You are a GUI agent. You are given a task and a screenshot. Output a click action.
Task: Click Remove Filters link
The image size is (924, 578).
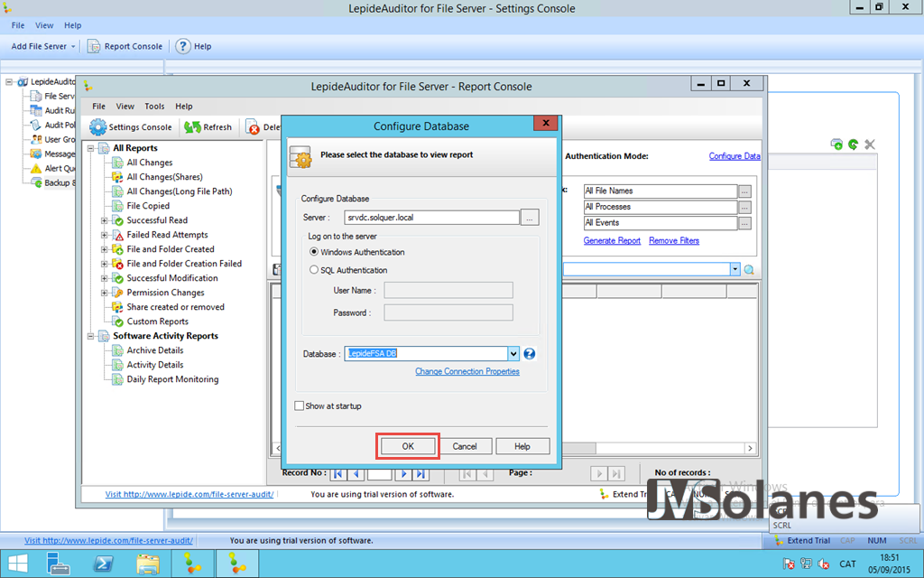pos(673,240)
